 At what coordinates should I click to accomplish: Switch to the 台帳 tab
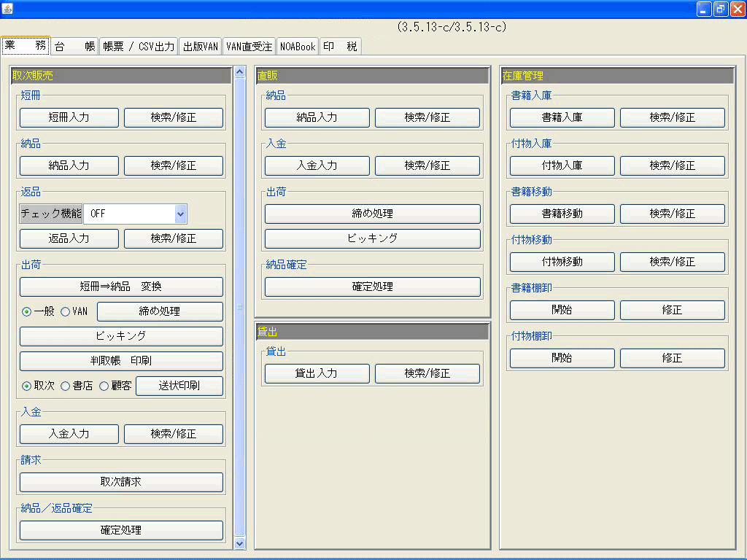pos(74,47)
